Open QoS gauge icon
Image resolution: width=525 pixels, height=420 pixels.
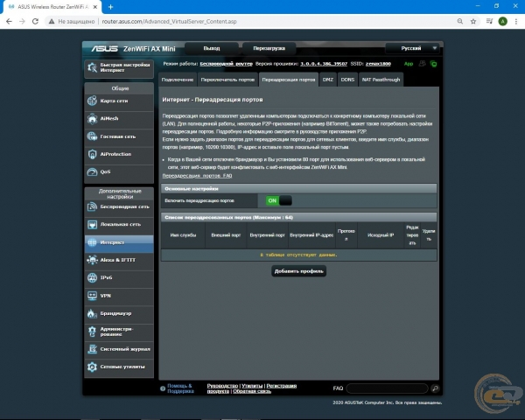(93, 171)
